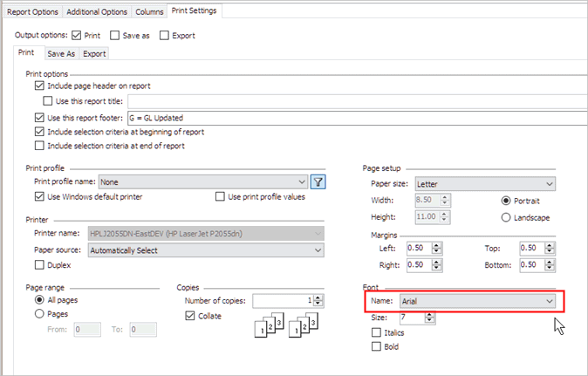Click the print profile filter funnel icon

coord(318,181)
